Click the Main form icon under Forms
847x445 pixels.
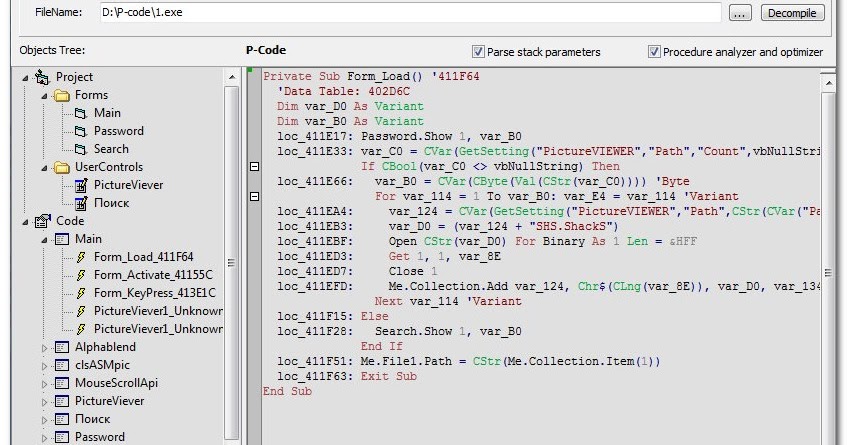click(80, 113)
